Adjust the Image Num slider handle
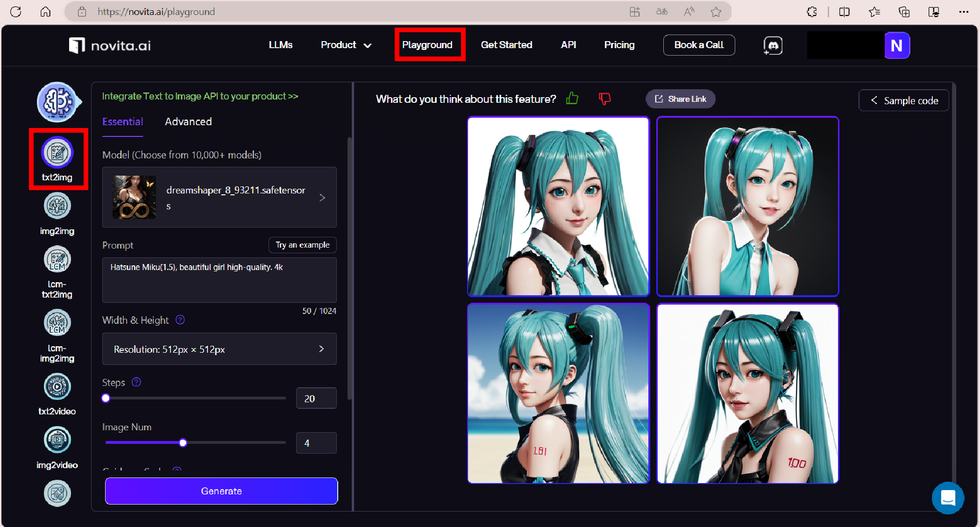 [x=183, y=442]
